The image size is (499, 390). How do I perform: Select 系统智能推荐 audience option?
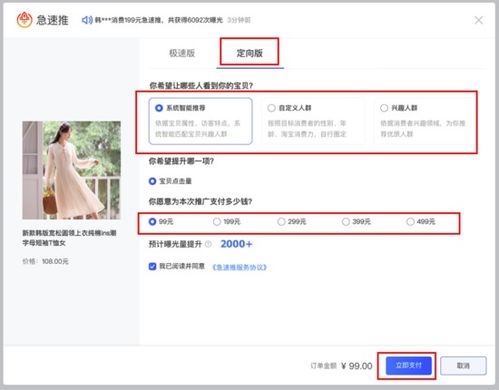pyautogui.click(x=201, y=121)
